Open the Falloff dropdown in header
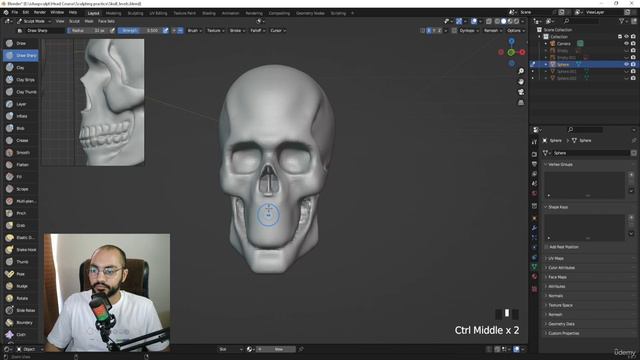Viewport: 640px width, 360px height. [257, 31]
